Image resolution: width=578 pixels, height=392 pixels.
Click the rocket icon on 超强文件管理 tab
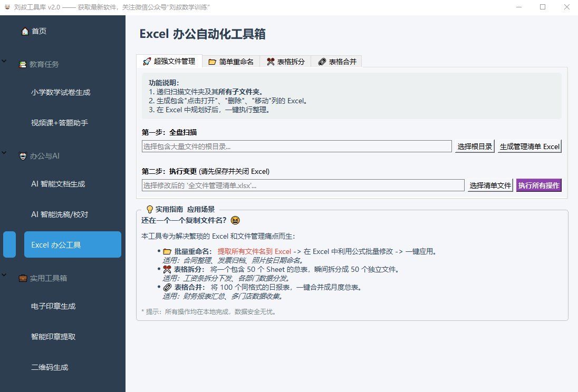(x=146, y=61)
